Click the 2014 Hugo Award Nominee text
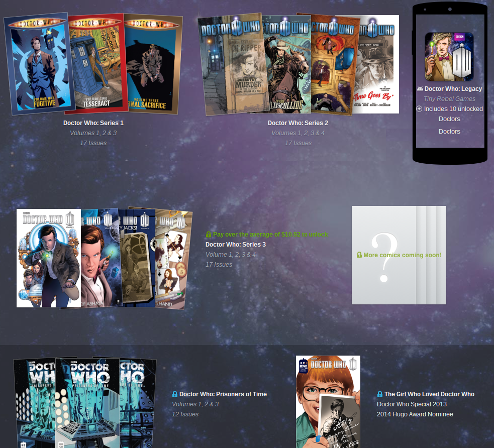The height and width of the screenshot is (448, 494). 415,414
